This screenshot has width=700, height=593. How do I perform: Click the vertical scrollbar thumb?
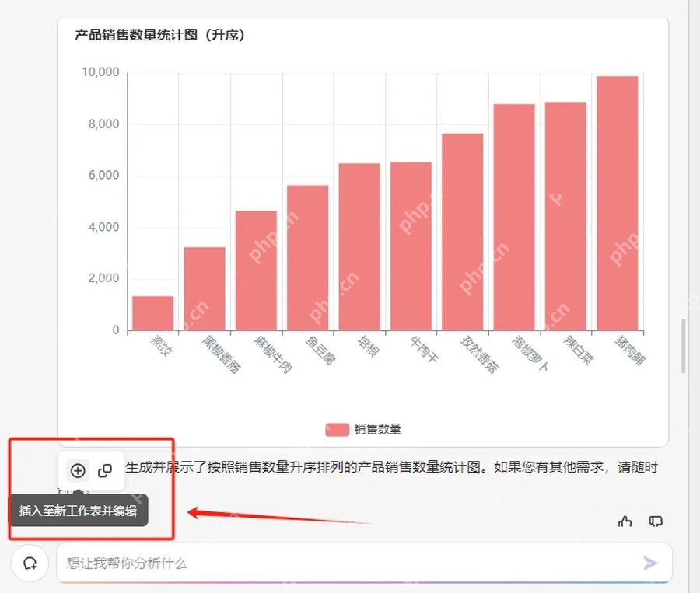pyautogui.click(x=684, y=347)
